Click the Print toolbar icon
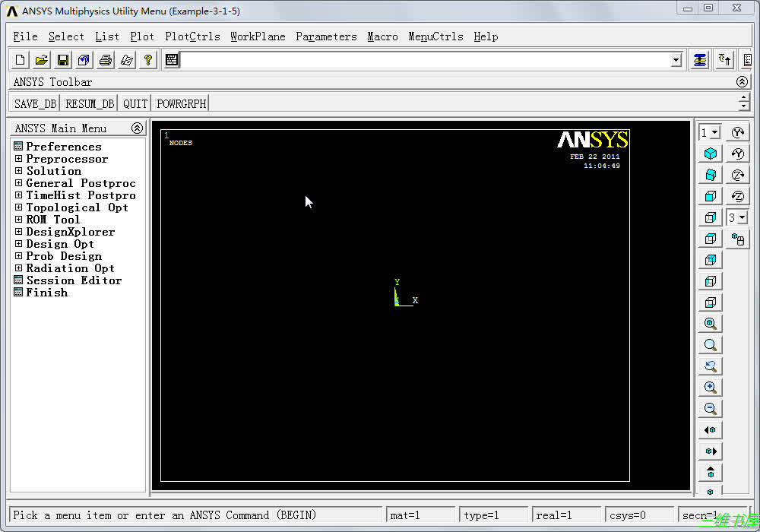 coord(105,60)
